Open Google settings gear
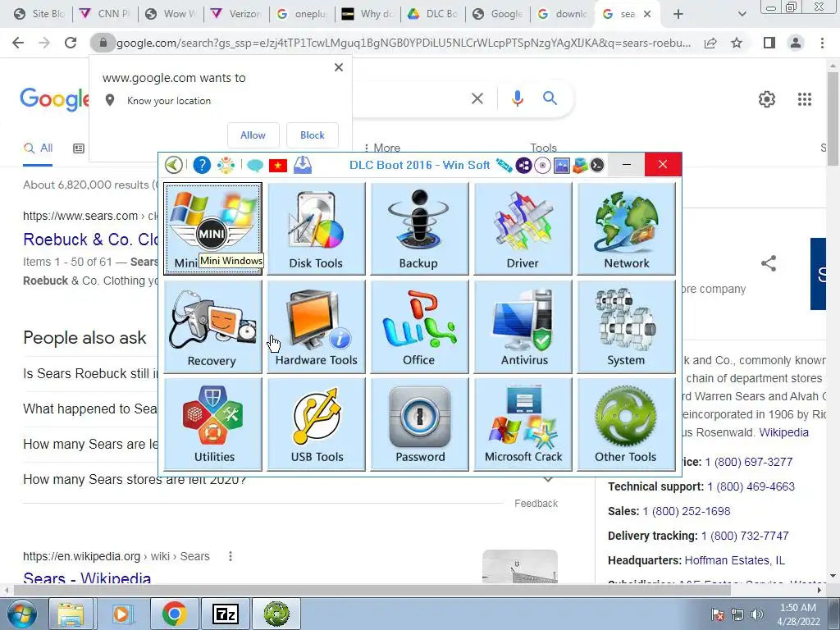This screenshot has height=630, width=840. click(767, 99)
